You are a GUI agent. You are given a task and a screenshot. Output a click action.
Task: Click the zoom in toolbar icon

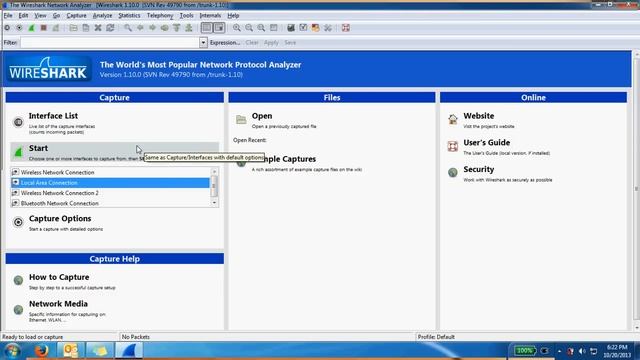(x=237, y=28)
